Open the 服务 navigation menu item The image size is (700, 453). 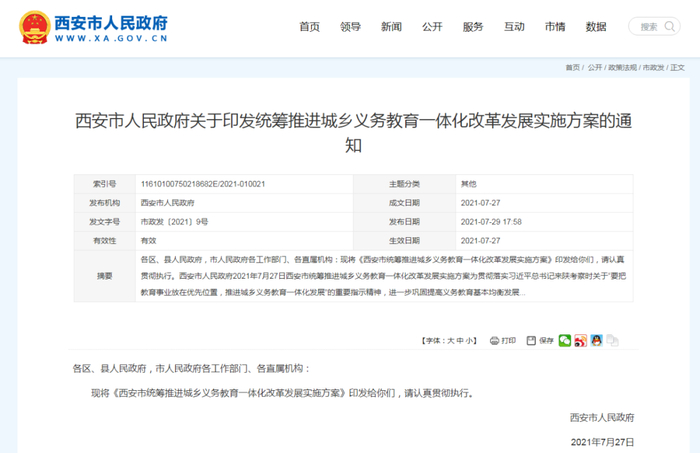473,26
